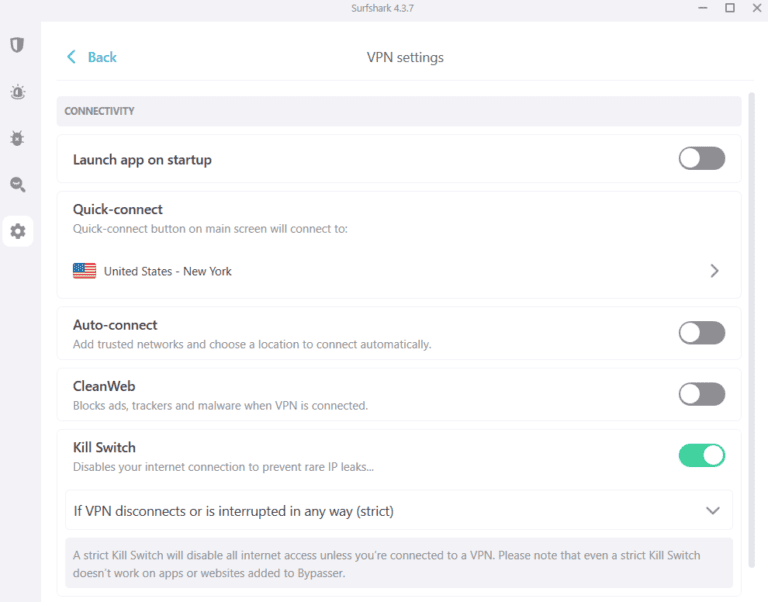This screenshot has height=602, width=768.
Task: Enable the CleanWeb toggle
Action: (x=701, y=394)
